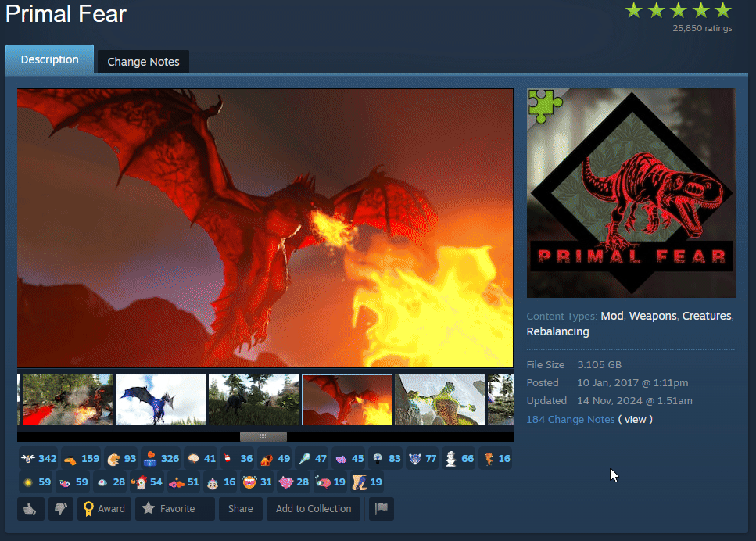
Task: Open the Share dialog
Action: pyautogui.click(x=241, y=509)
